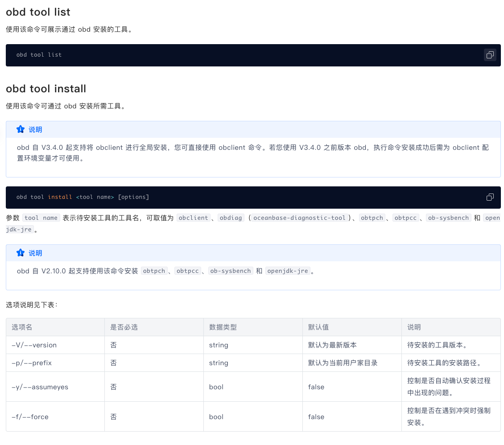
Task: Select the "-p/--prefix" table cell
Action: [32, 363]
